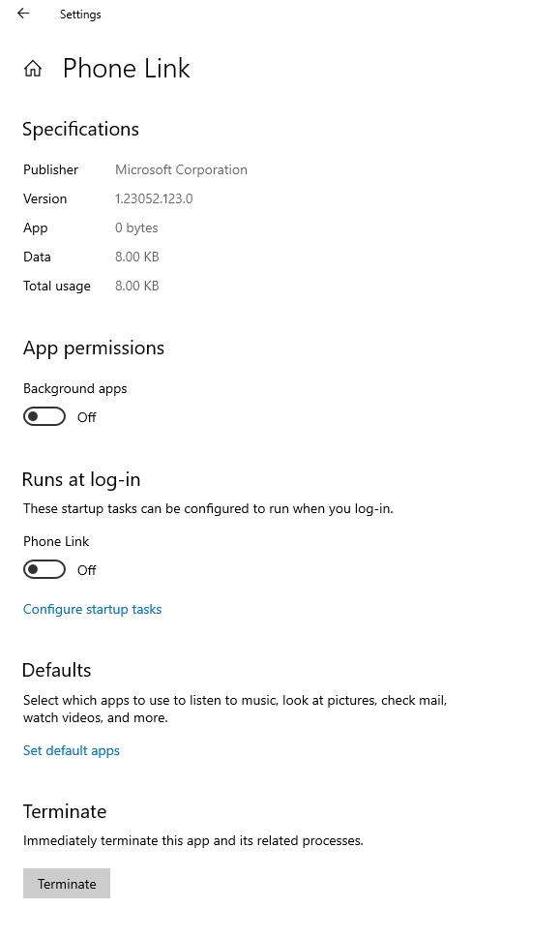The image size is (560, 939).
Task: Toggle the Phone Link startup switch
Action: 44,569
